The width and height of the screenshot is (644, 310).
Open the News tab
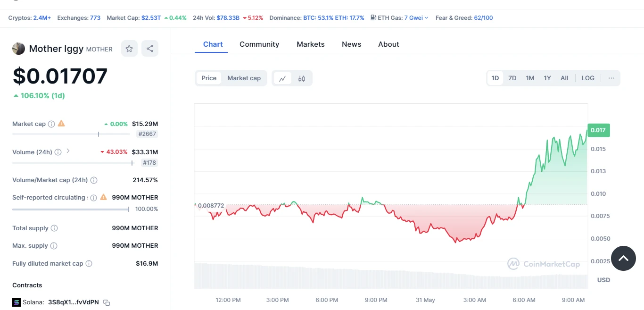click(x=352, y=44)
